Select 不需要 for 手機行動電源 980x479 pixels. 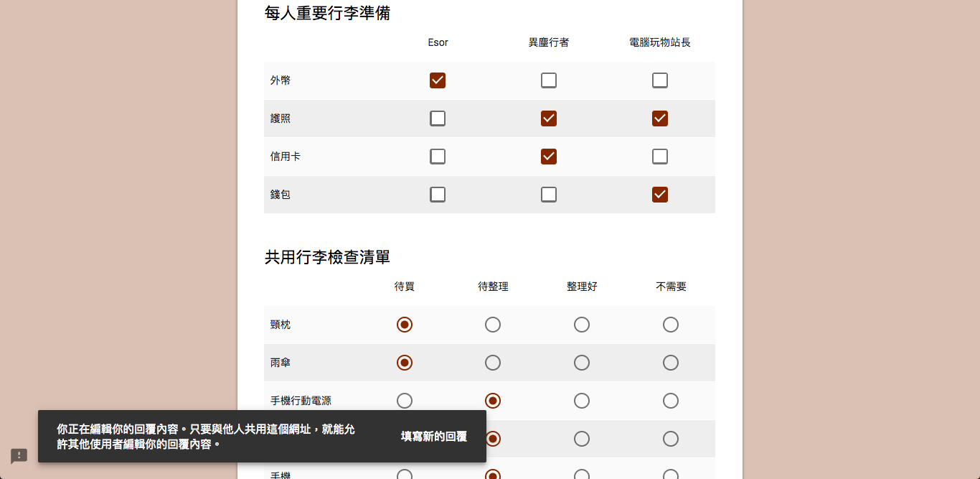tap(671, 401)
